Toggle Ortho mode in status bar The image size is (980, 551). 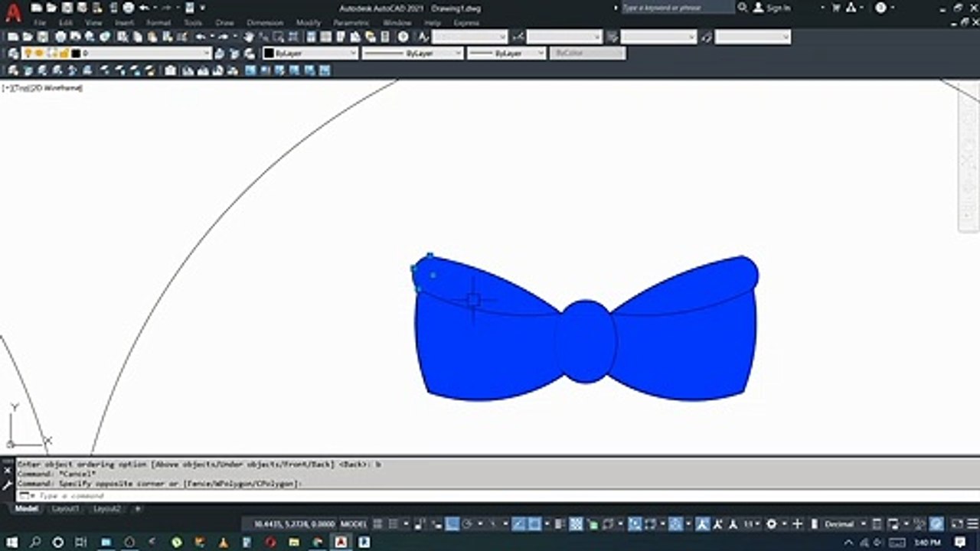click(452, 524)
